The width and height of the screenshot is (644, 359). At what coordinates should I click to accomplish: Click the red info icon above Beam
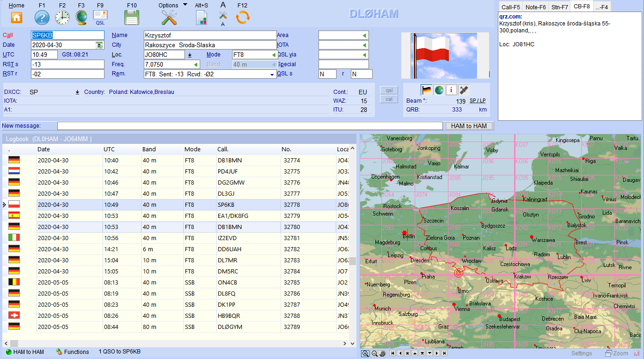(452, 90)
